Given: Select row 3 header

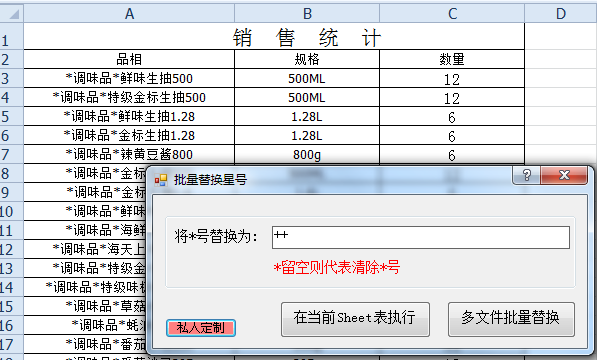Looking at the screenshot, I should point(11,78).
